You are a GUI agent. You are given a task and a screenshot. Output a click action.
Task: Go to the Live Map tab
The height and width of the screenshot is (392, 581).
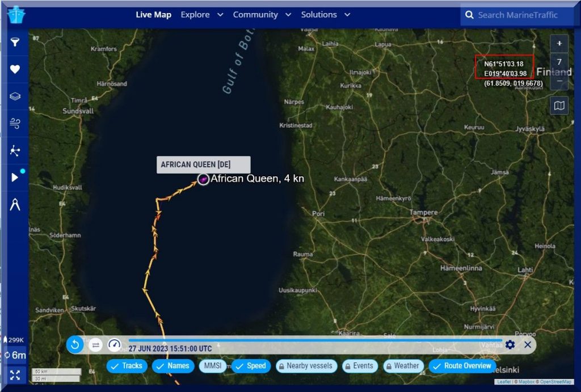[153, 15]
